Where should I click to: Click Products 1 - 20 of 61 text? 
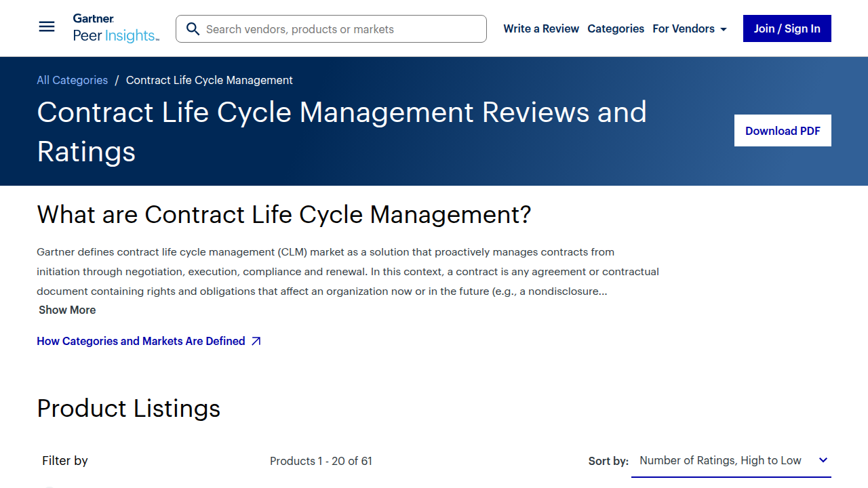point(321,461)
